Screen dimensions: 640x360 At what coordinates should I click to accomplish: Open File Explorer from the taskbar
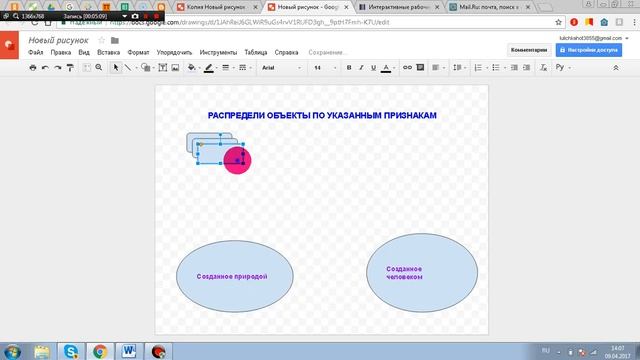coord(42,351)
